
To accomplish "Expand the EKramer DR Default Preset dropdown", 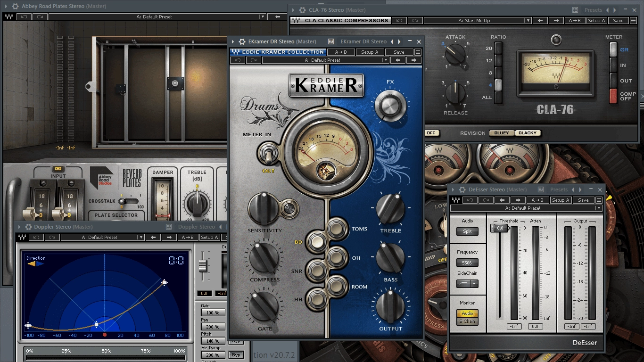I will click(386, 60).
